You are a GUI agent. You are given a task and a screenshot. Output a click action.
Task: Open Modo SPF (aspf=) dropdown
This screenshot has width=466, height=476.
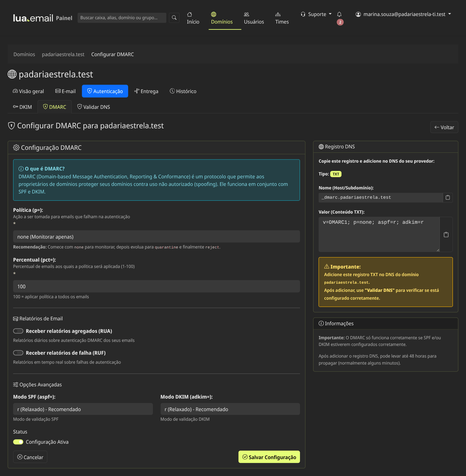83,409
